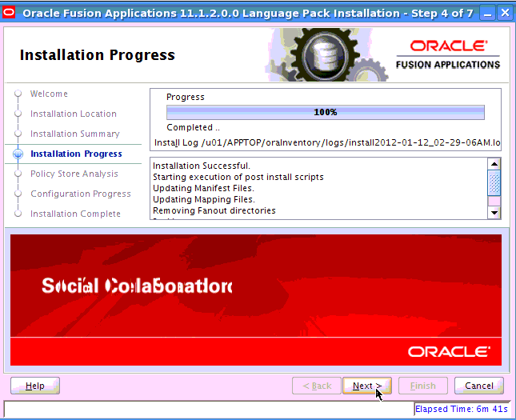
Task: Select Installation Complete step
Action: [75, 214]
